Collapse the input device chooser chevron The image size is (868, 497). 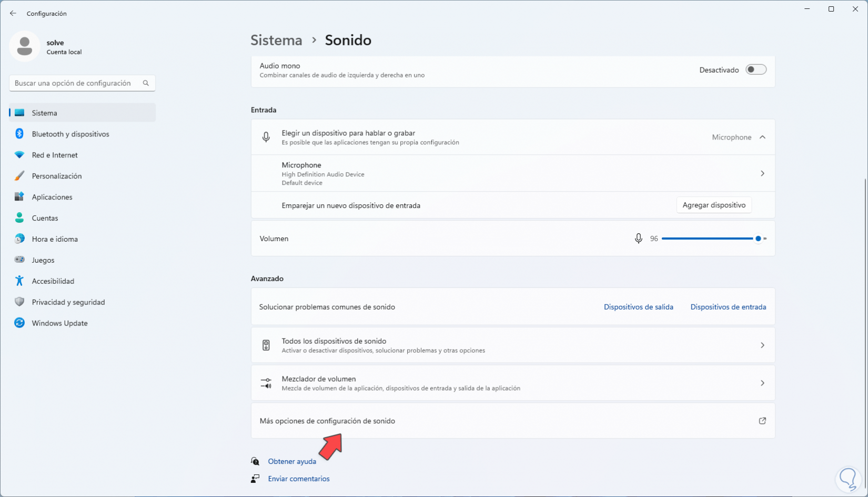pyautogui.click(x=762, y=137)
